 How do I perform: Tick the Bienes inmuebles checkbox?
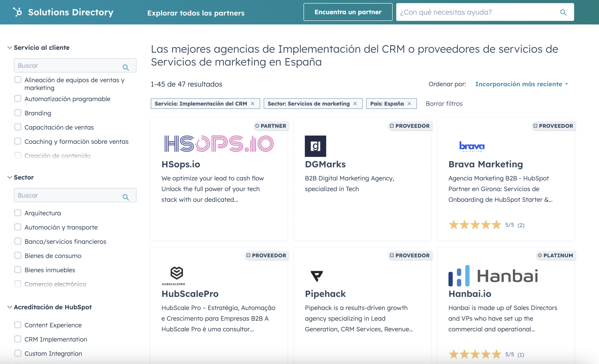(18, 270)
